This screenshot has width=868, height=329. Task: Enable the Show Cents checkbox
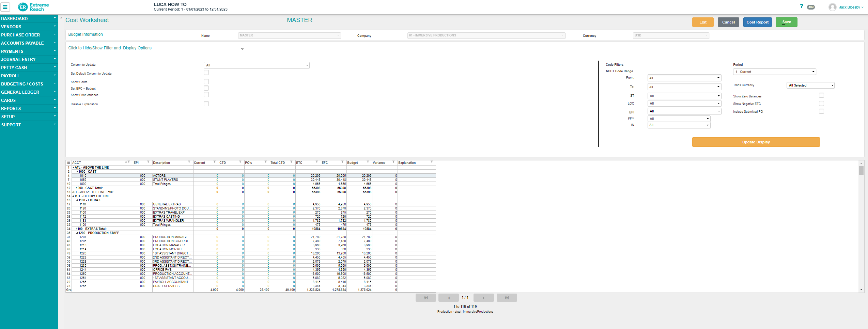(206, 82)
